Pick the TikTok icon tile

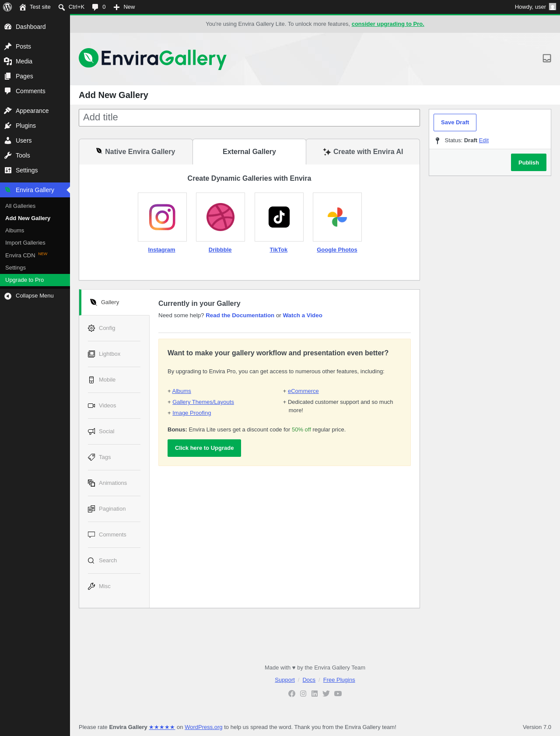coord(279,217)
